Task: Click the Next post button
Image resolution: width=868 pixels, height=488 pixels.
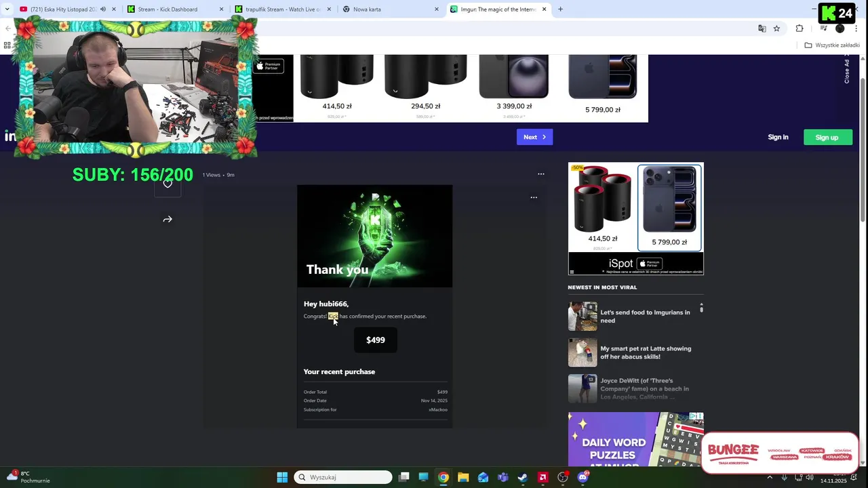Action: 534,137
